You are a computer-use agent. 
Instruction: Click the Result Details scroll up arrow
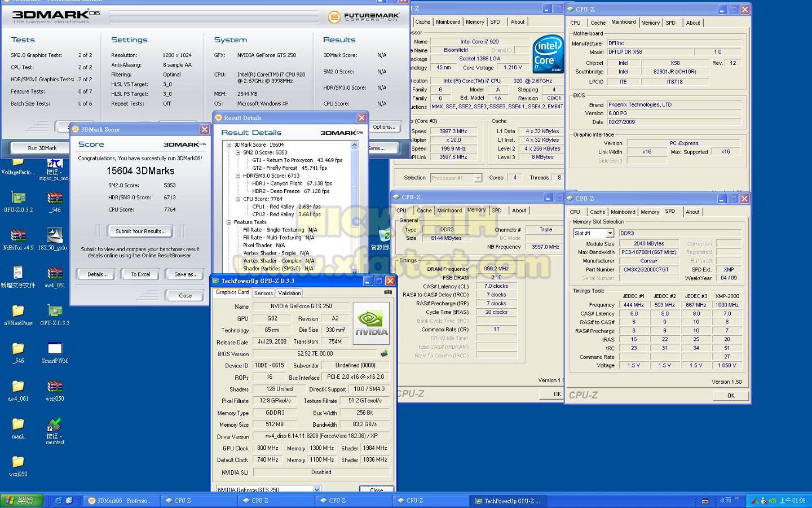point(355,145)
